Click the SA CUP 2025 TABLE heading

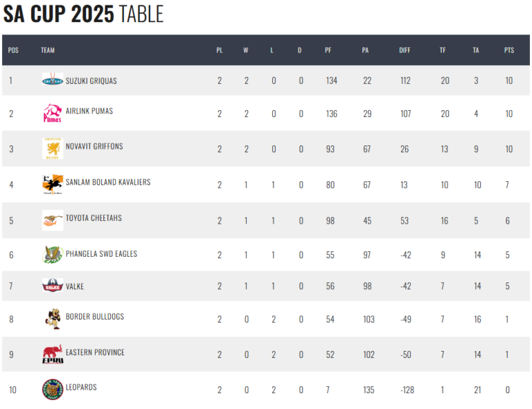(x=83, y=14)
